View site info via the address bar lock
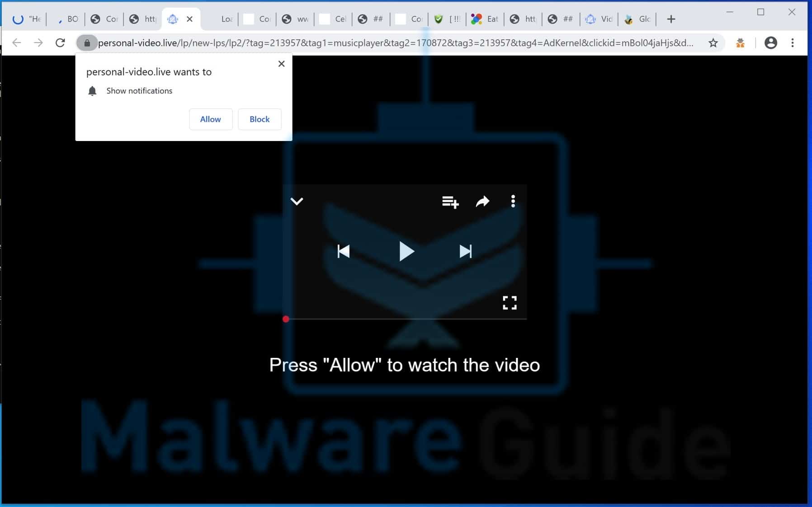This screenshot has height=507, width=812. pos(87,42)
